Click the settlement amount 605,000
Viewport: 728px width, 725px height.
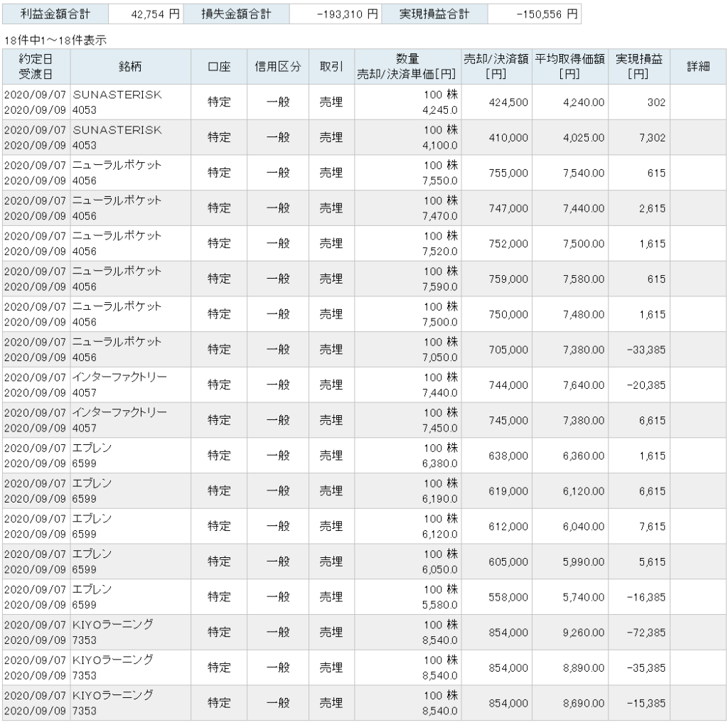508,562
